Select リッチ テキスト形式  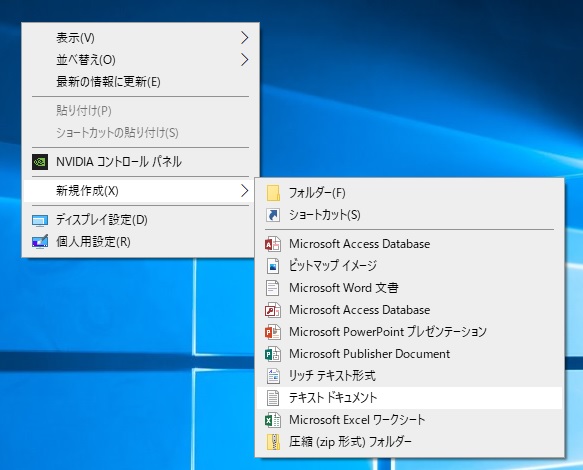(x=409, y=376)
